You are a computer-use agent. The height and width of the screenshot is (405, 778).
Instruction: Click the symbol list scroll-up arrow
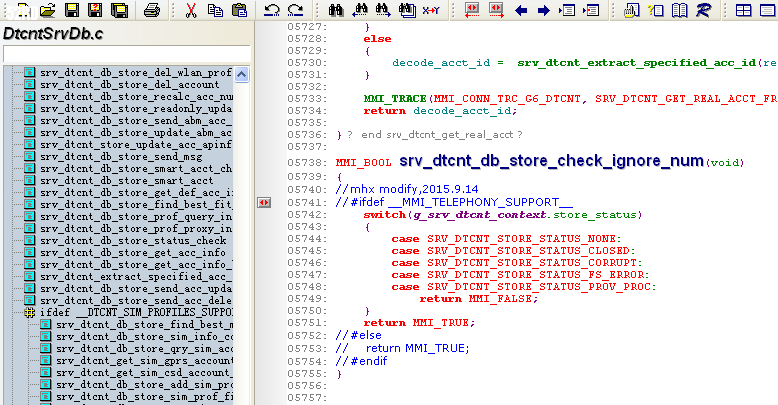(242, 74)
